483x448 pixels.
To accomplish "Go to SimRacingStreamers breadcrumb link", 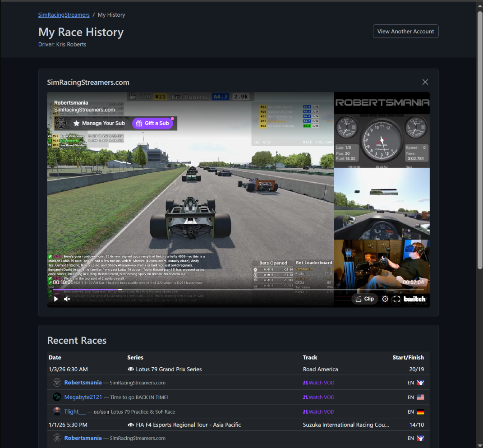I will coord(64,15).
